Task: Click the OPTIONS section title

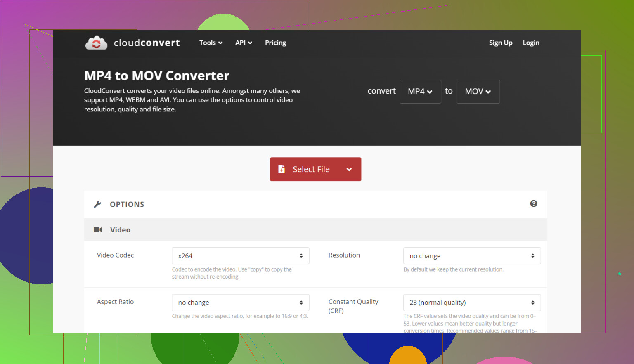Action: tap(127, 204)
